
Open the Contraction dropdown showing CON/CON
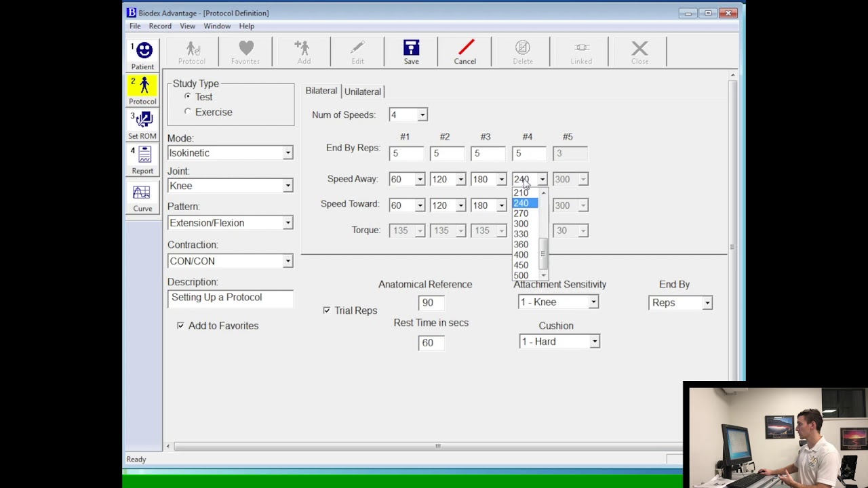coord(288,261)
